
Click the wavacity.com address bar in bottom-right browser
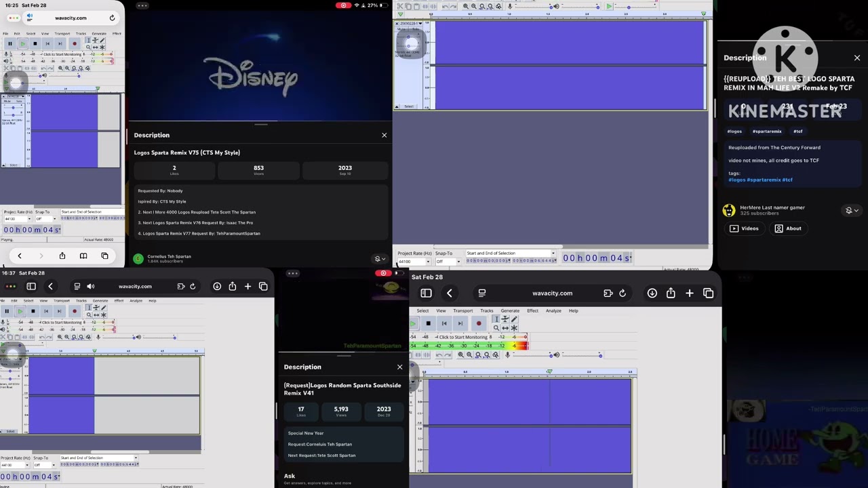pyautogui.click(x=553, y=293)
